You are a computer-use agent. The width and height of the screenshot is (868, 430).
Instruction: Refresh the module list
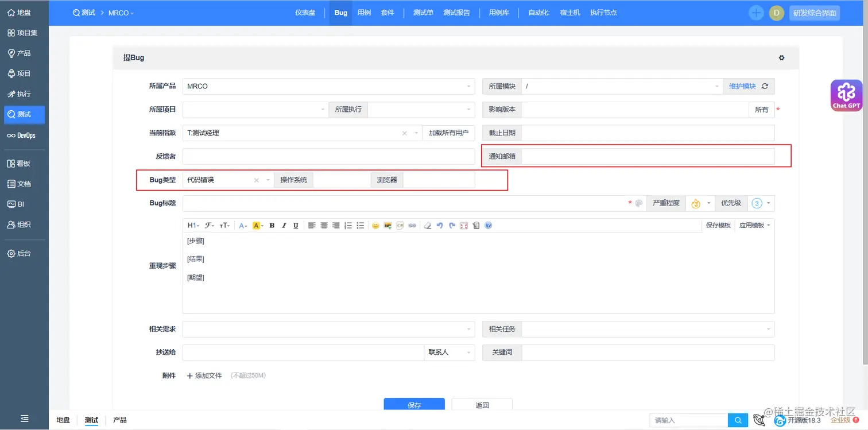click(x=765, y=86)
